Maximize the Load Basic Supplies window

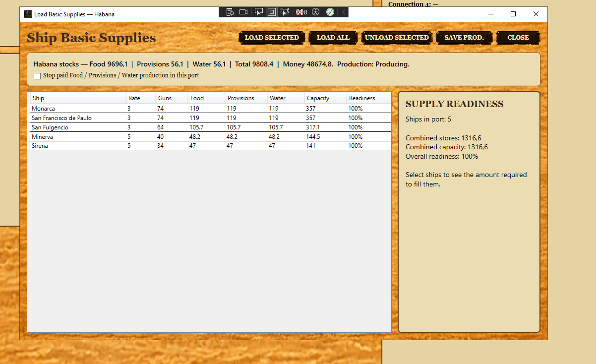point(513,14)
